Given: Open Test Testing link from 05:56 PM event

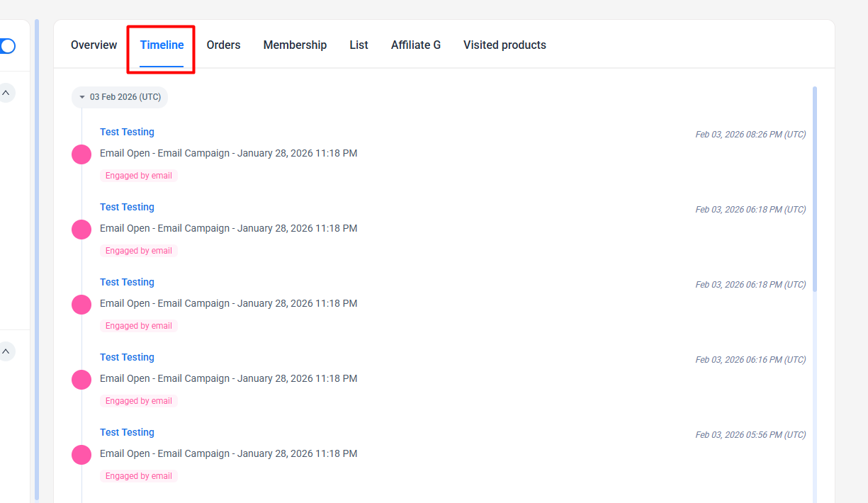Looking at the screenshot, I should point(127,432).
